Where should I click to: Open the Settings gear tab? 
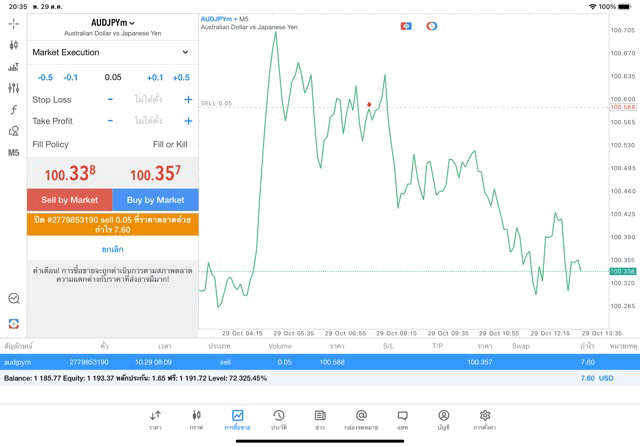click(485, 419)
